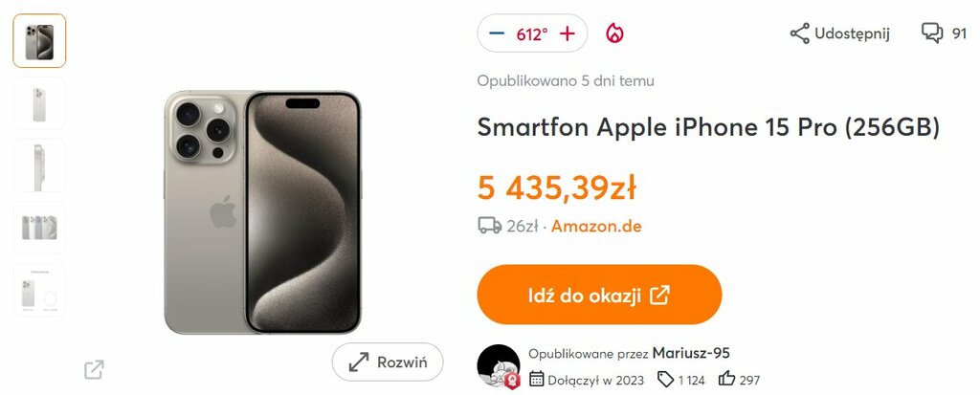Viewport: 980px width, 395px height.
Task: Select the first iPhone front-and-back thumbnail
Action: point(39,41)
